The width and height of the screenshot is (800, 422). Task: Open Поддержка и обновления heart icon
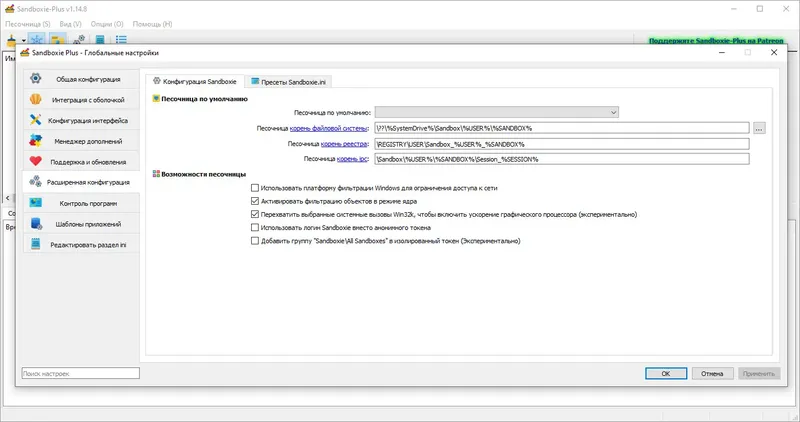pos(36,161)
